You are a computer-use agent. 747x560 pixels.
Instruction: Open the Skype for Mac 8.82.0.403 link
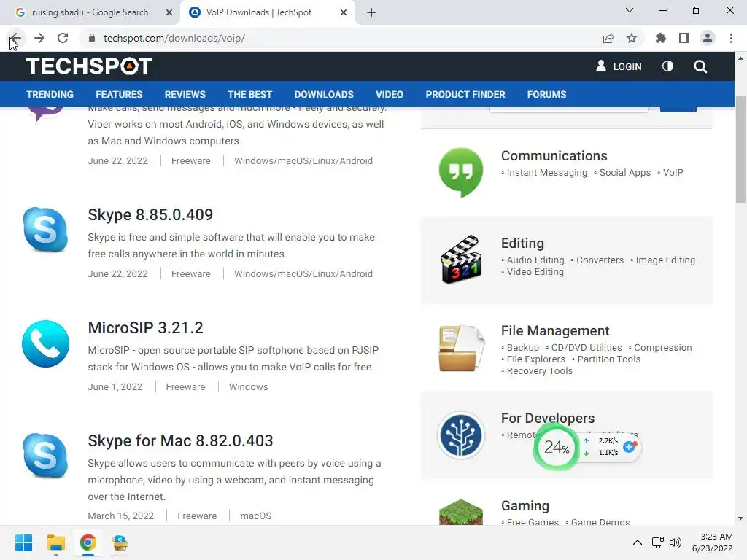tap(180, 440)
